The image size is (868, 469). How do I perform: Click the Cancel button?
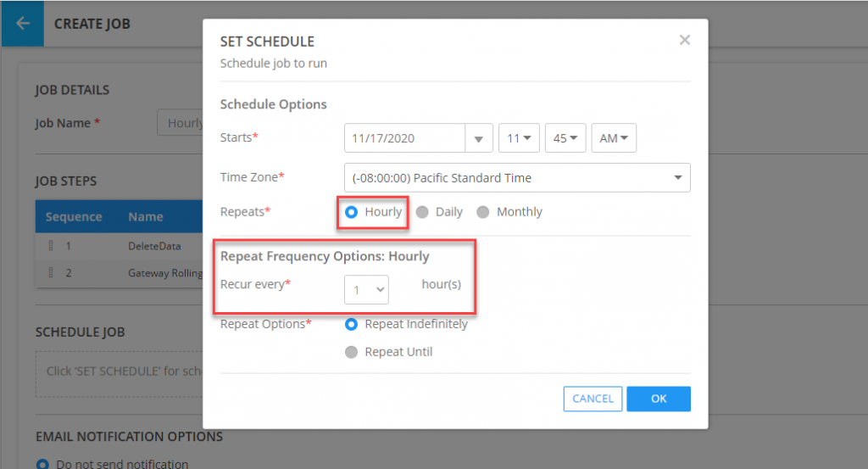point(593,399)
